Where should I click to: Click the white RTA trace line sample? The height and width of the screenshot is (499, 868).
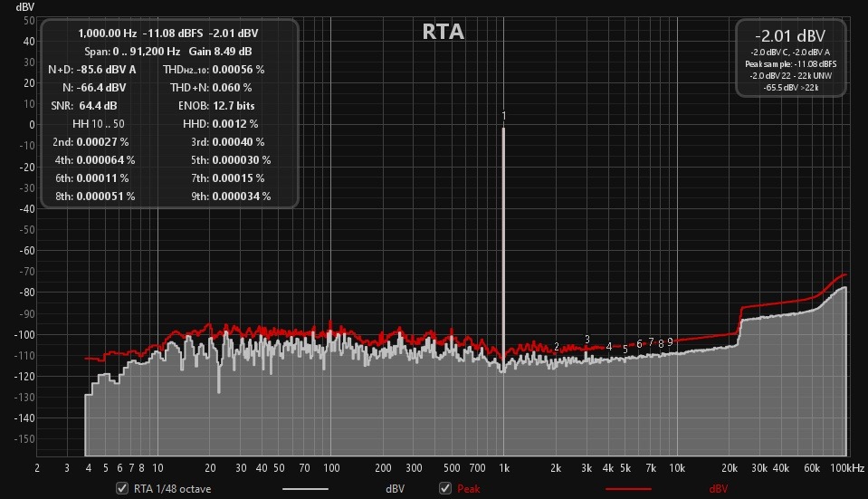(x=305, y=489)
